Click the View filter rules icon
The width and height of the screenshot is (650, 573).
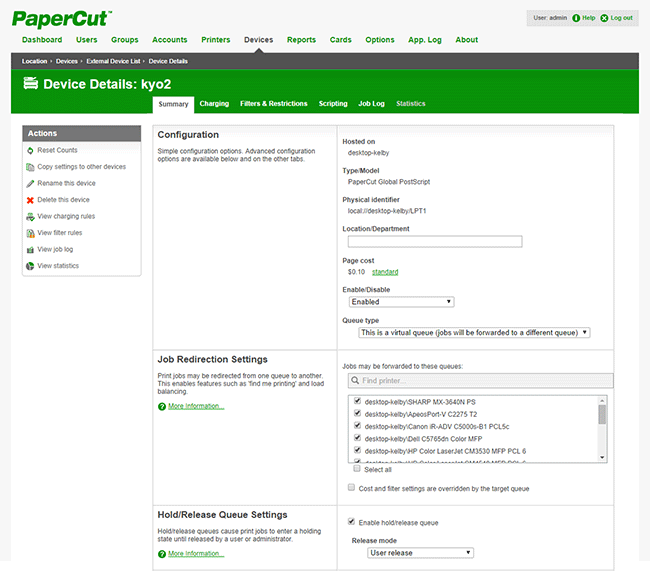[30, 233]
